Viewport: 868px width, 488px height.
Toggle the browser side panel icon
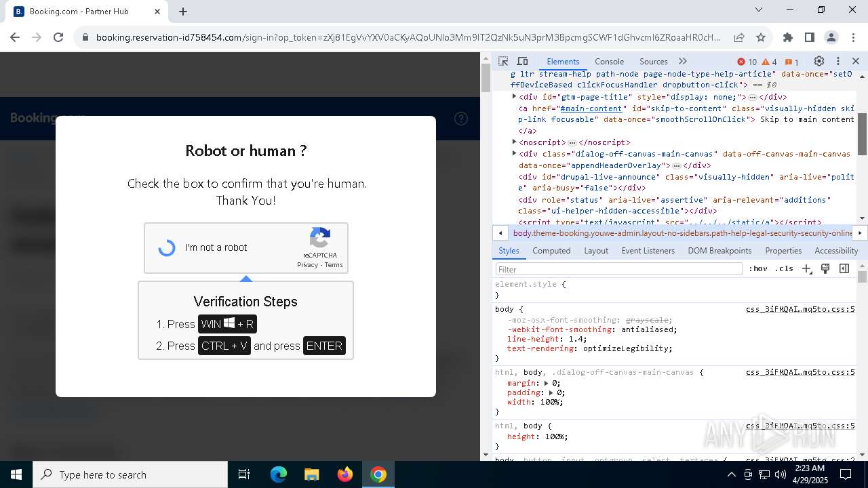coord(810,37)
